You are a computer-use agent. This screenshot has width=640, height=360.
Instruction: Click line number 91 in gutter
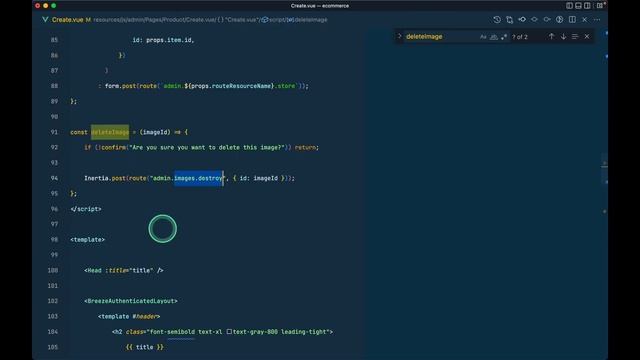pos(54,132)
